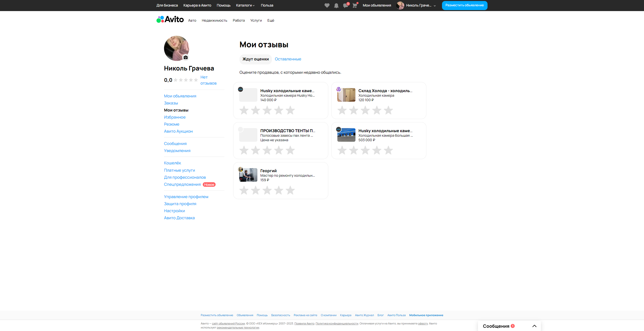Open the Польза link
644x331 pixels.
tap(267, 6)
